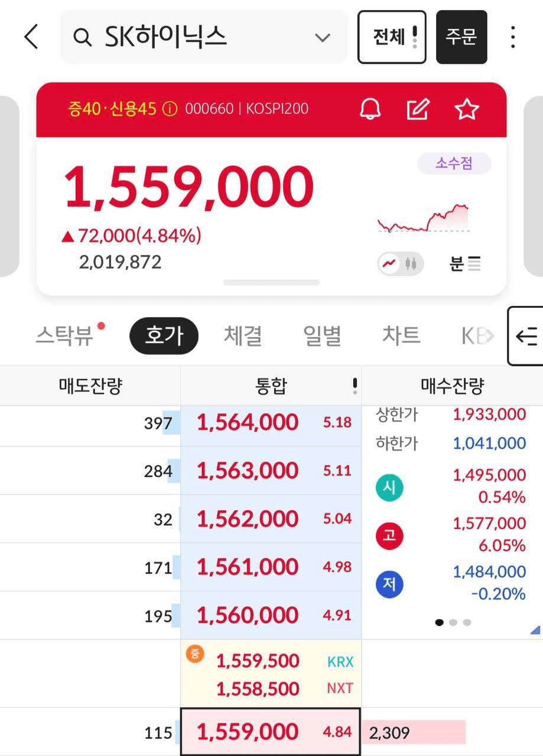Toggle line and candle chart switch
Viewport: 543px width, 756px height.
point(401,263)
